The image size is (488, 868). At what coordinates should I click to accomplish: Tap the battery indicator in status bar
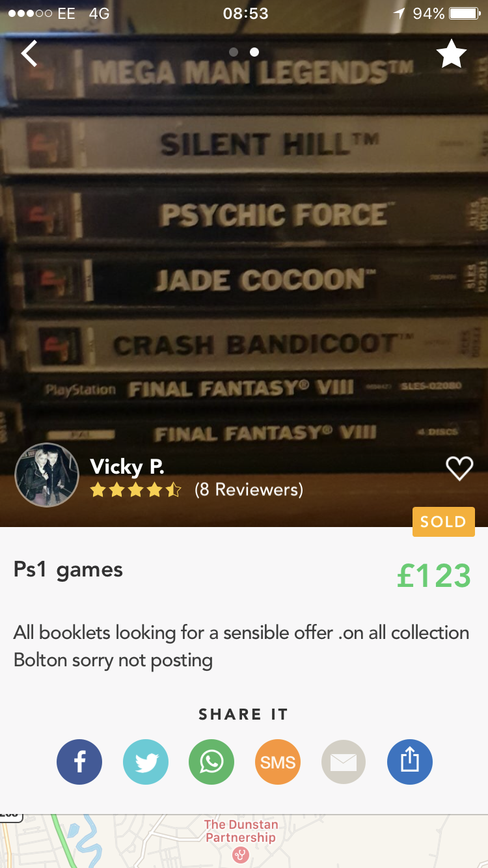click(465, 14)
